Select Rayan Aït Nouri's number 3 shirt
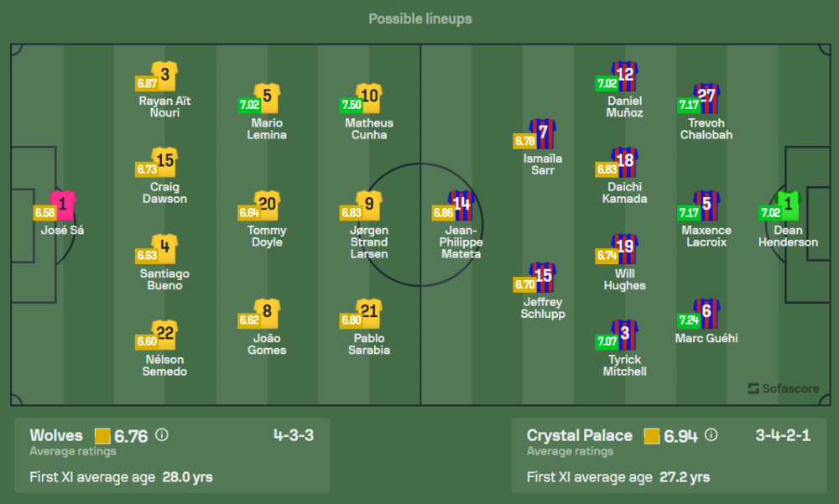Screen dimensions: 839x504 coord(164,75)
